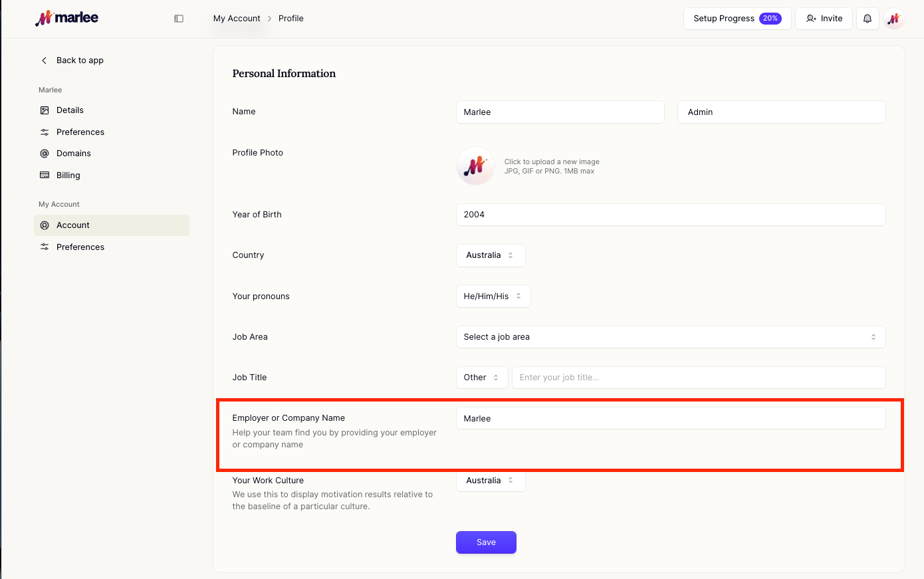The height and width of the screenshot is (579, 924).
Task: Click the first name field Marlee
Action: click(x=560, y=112)
